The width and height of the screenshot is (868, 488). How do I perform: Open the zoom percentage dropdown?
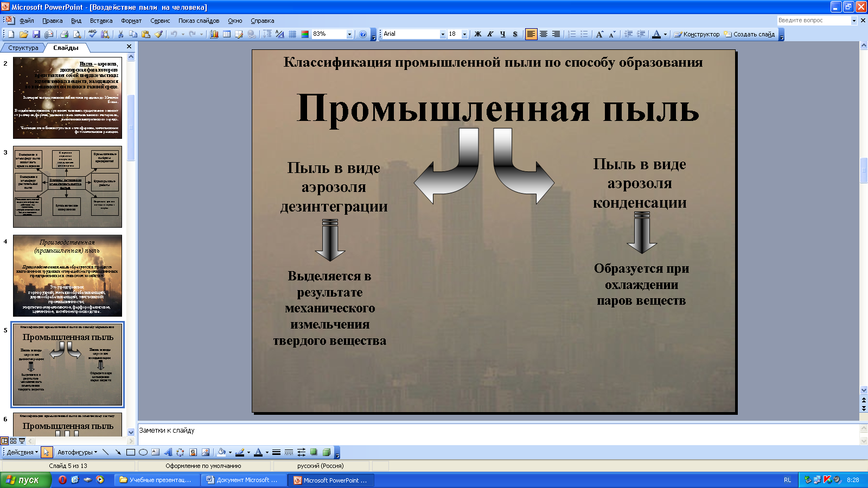(349, 34)
